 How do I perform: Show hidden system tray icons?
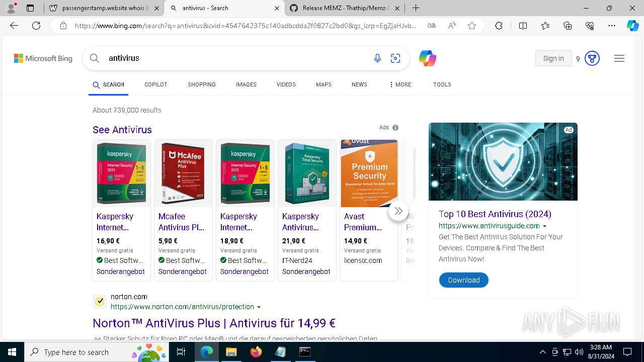tap(542, 352)
